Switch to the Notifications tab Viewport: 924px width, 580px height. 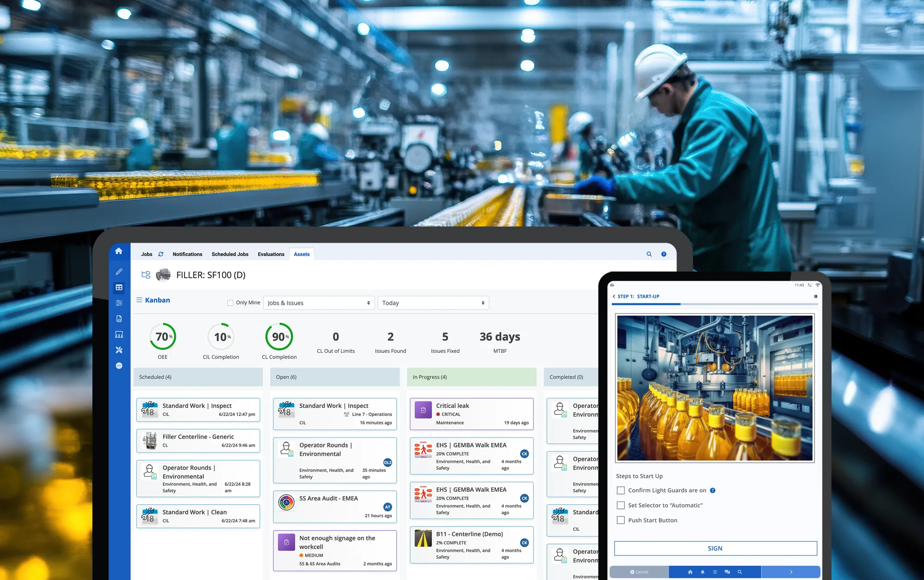(x=188, y=254)
